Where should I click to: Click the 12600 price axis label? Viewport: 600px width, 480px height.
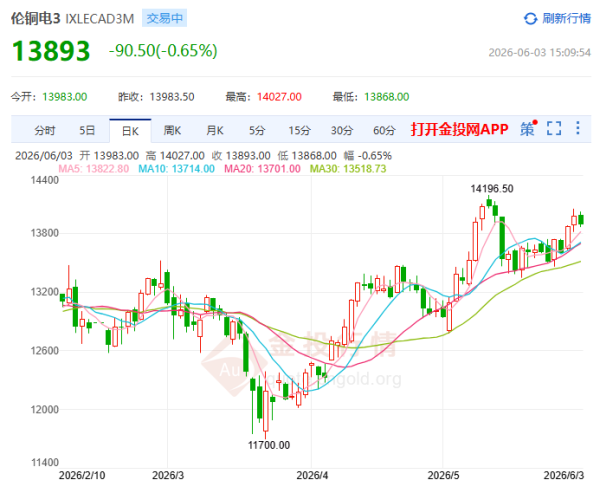(45, 351)
